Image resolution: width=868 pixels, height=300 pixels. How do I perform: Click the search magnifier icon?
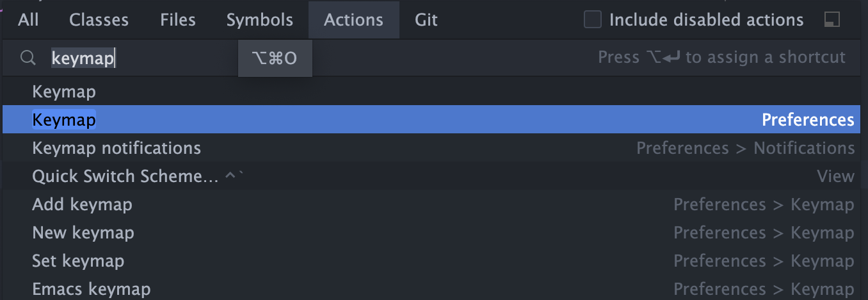[28, 58]
